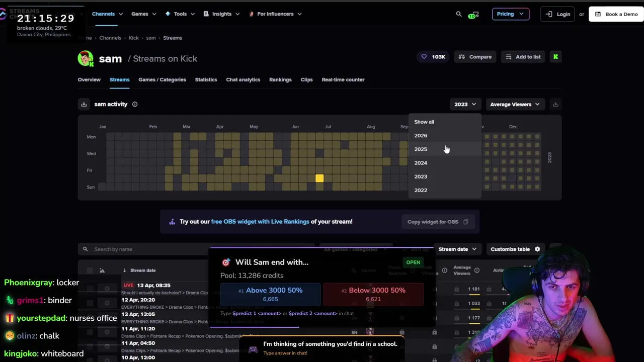This screenshot has width=644, height=362.
Task: Click the heart 103K followers badge
Action: [x=433, y=57]
